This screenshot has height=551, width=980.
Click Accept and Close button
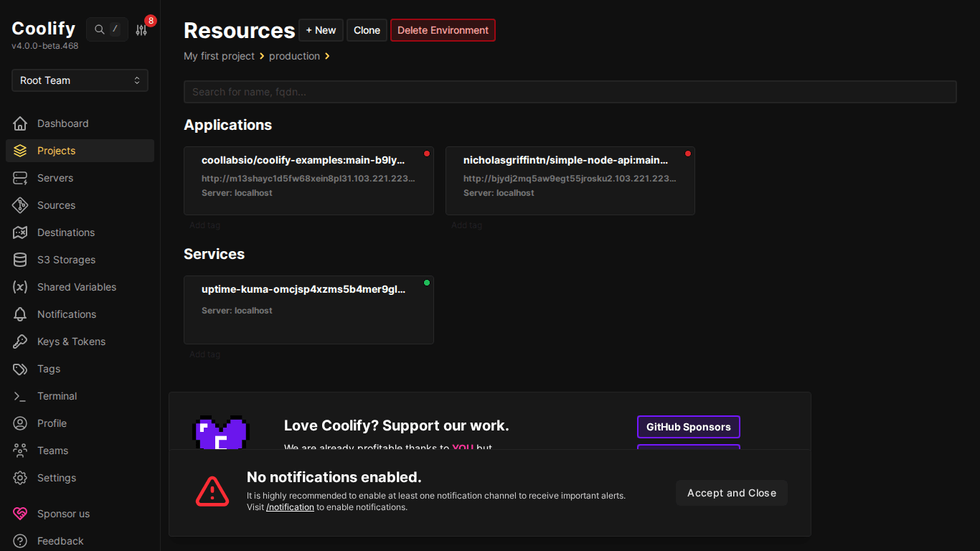pos(731,493)
